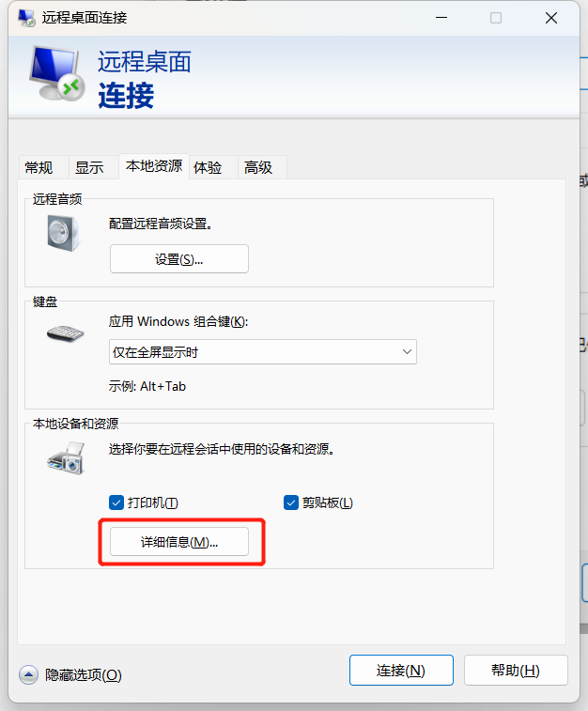
Task: Click the printer and camera devices icon
Action: (x=66, y=458)
